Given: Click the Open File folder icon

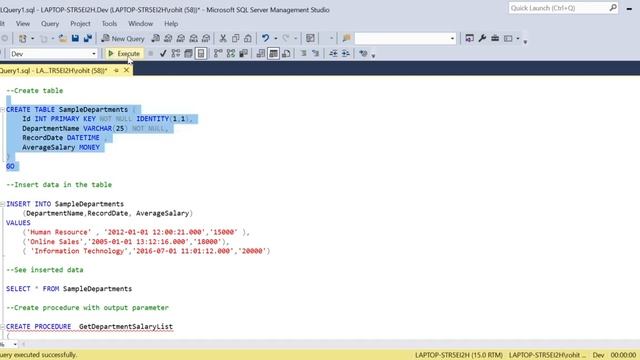Looking at the screenshot, I should tap(62, 38).
